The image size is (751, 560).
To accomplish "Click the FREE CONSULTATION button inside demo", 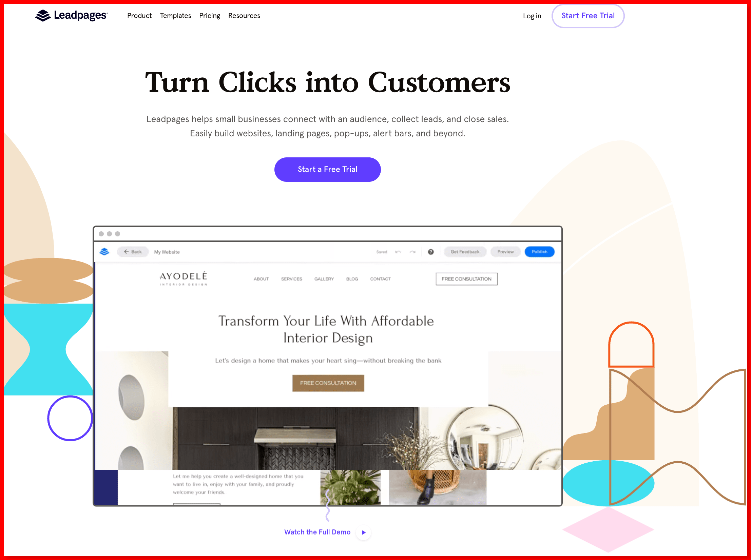I will click(328, 382).
